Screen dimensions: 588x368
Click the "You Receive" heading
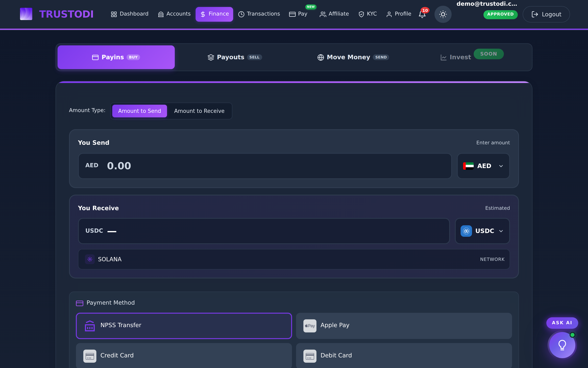tap(98, 208)
